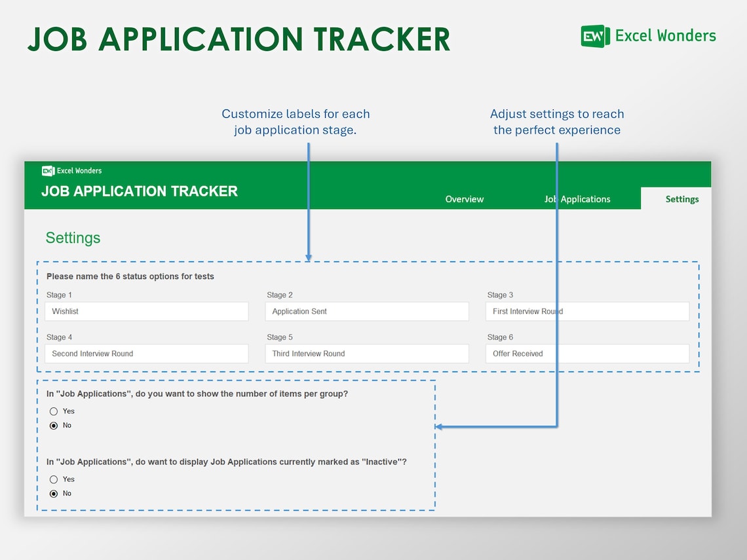Open the Job Applications tab
This screenshot has height=560, width=747.
[x=579, y=198]
